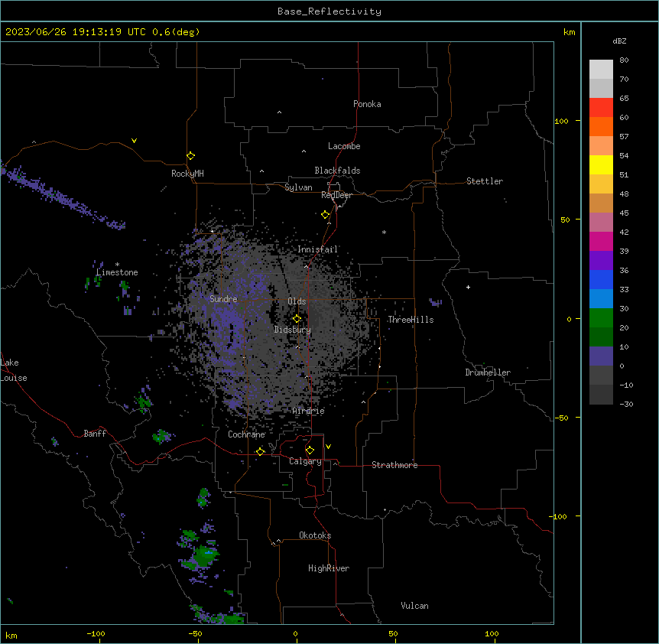The width and height of the screenshot is (659, 644).
Task: Click the Lacombe city label
Action: tap(344, 146)
